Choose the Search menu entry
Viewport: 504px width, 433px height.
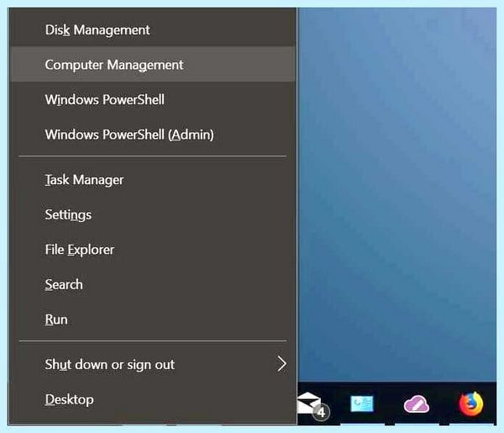pyautogui.click(x=153, y=284)
